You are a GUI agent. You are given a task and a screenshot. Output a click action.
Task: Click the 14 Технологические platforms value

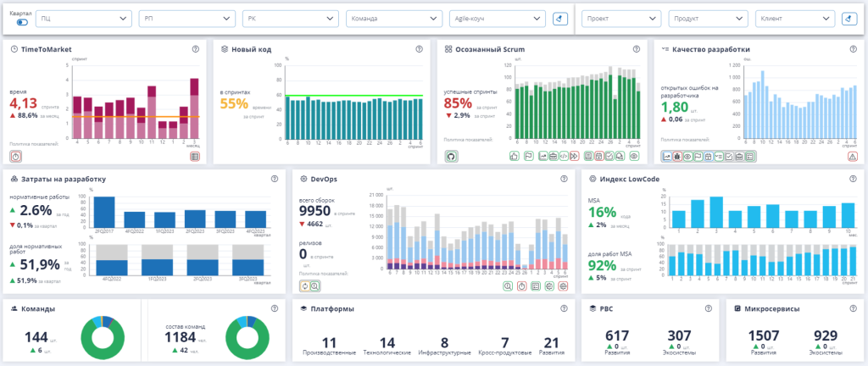coord(387,343)
